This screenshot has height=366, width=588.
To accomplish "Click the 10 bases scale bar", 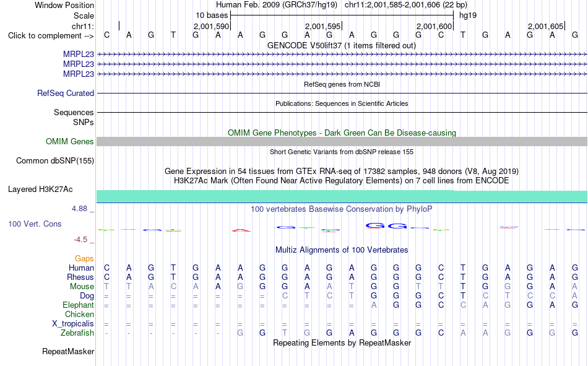I will pos(342,15).
